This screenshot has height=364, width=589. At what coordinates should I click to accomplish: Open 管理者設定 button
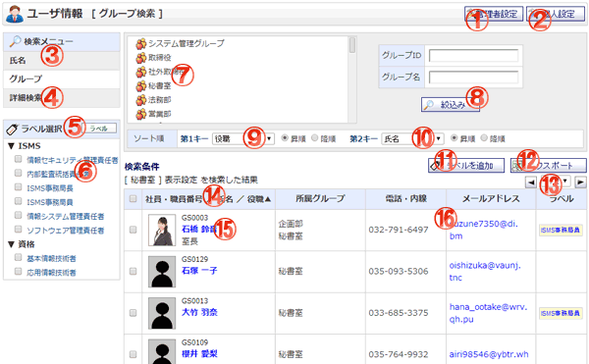494,14
